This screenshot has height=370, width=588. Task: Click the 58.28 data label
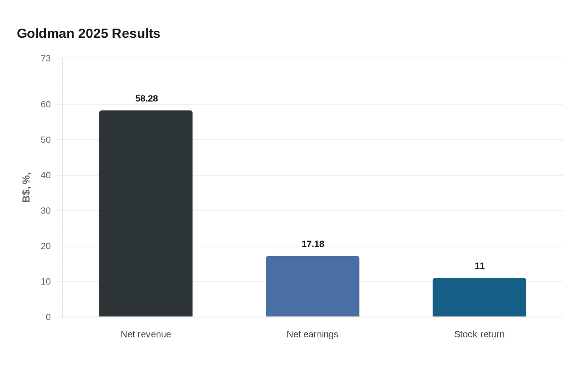coord(147,99)
